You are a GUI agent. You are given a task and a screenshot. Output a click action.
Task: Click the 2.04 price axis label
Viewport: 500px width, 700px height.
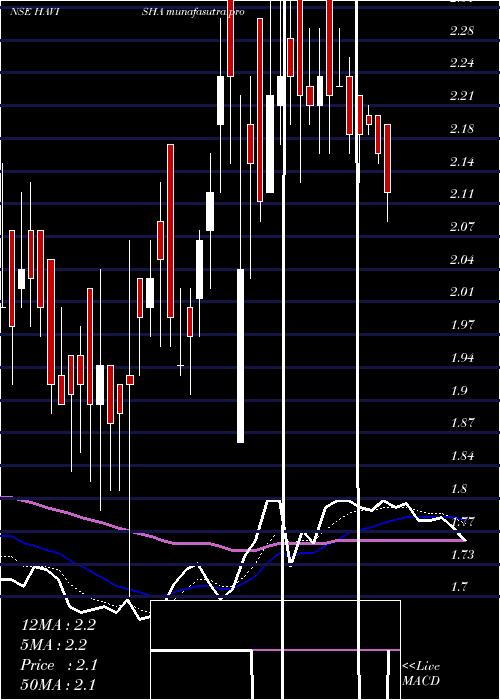462,259
